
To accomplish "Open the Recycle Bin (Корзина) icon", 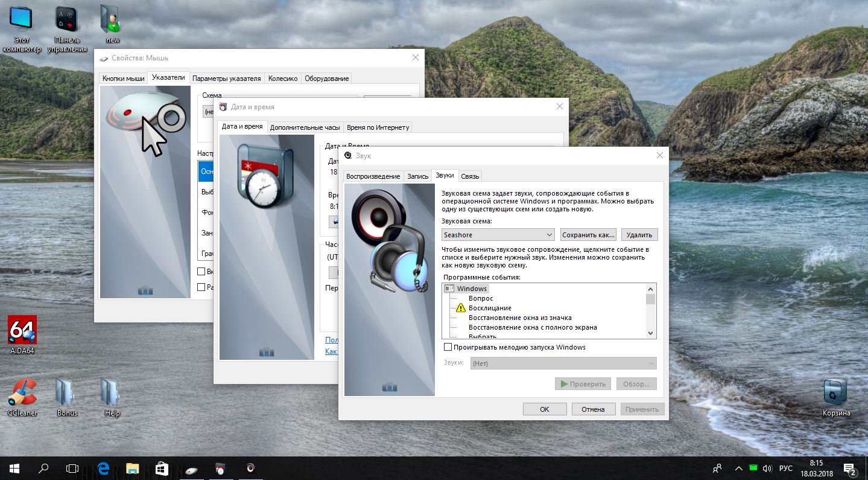I will coord(836,394).
